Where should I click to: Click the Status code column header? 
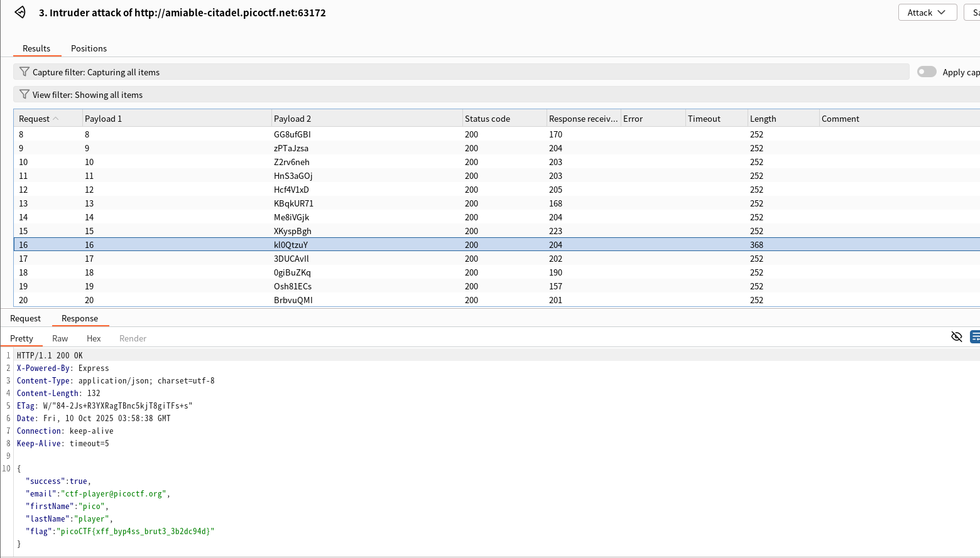tap(487, 119)
